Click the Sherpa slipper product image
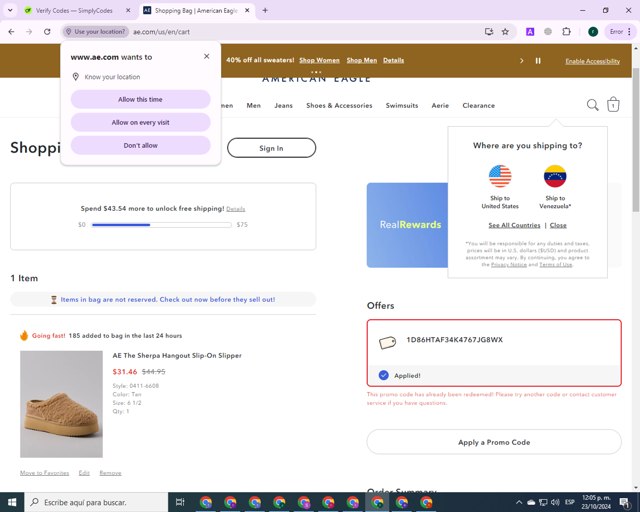This screenshot has height=512, width=640. 61,404
